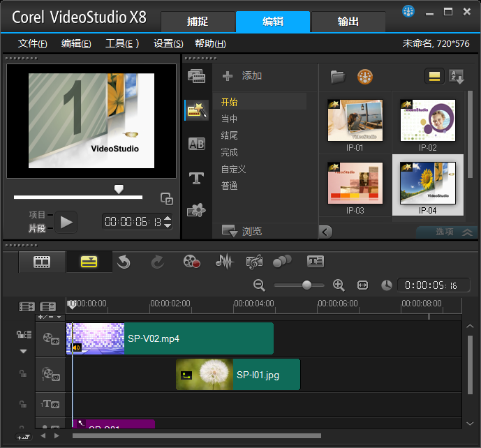The width and height of the screenshot is (481, 448).
Task: Open the 文件(F) menu
Action: point(33,43)
